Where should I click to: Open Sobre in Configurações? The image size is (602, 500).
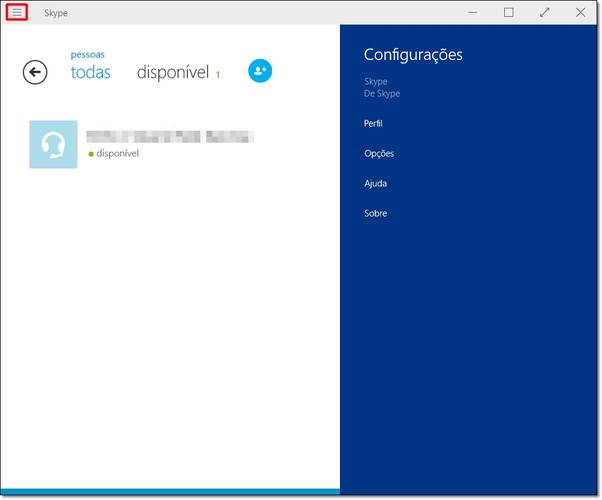pyautogui.click(x=375, y=213)
